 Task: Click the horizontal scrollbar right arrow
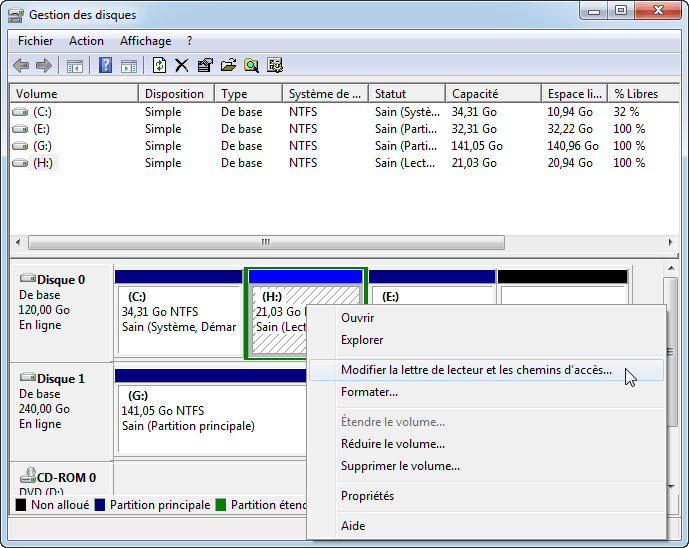(670, 242)
